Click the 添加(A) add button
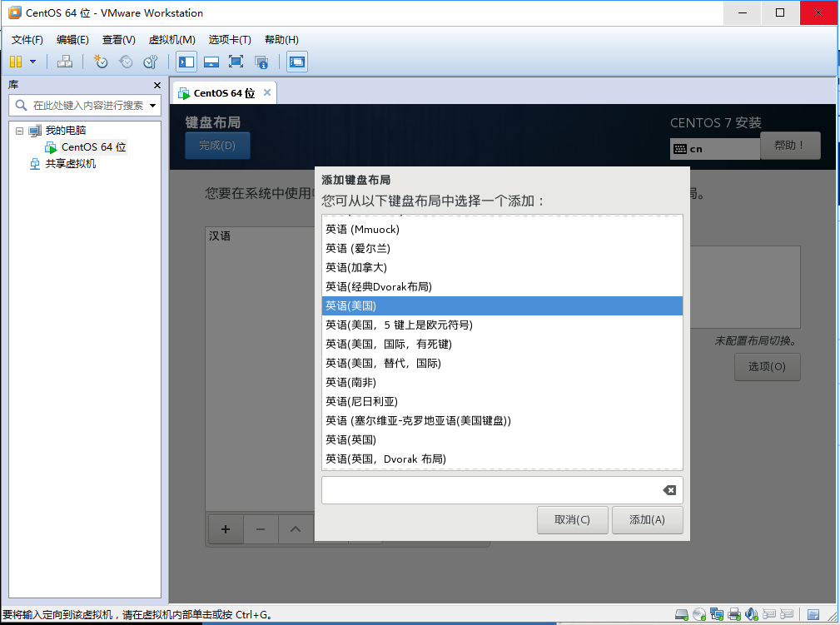This screenshot has width=840, height=625. [647, 520]
